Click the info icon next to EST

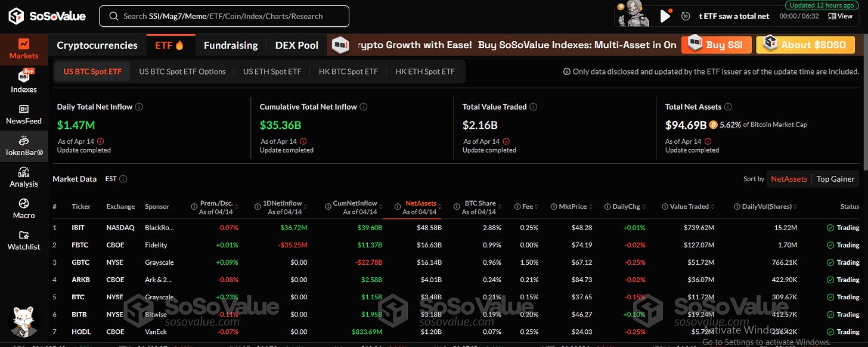coord(123,179)
